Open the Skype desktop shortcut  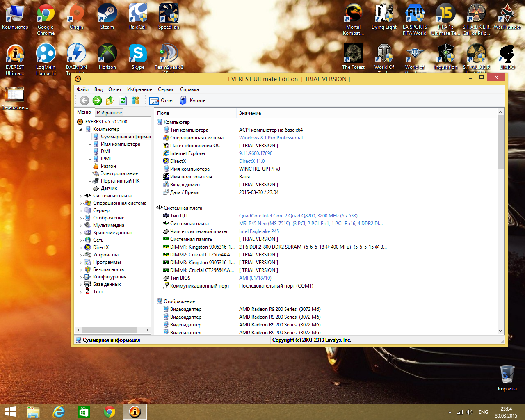pos(138,57)
